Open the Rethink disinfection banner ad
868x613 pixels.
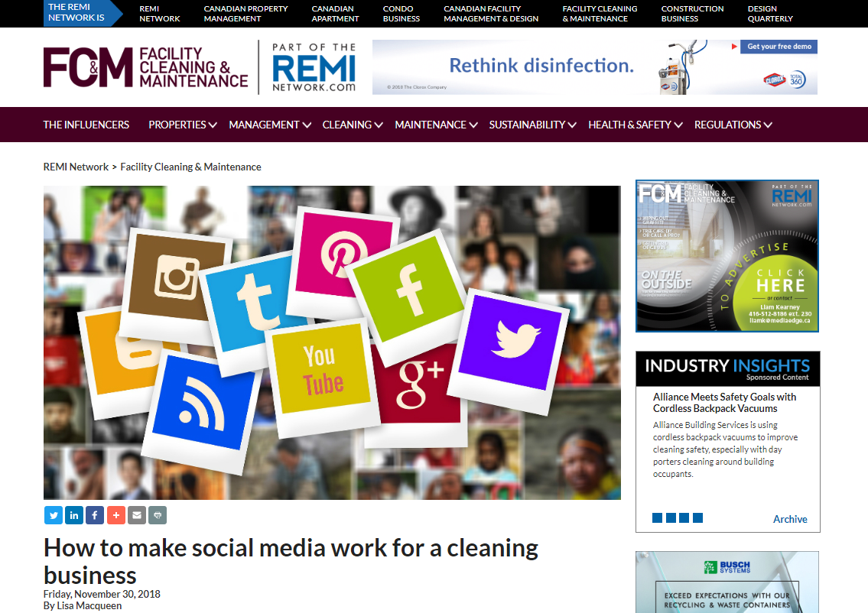[594, 67]
